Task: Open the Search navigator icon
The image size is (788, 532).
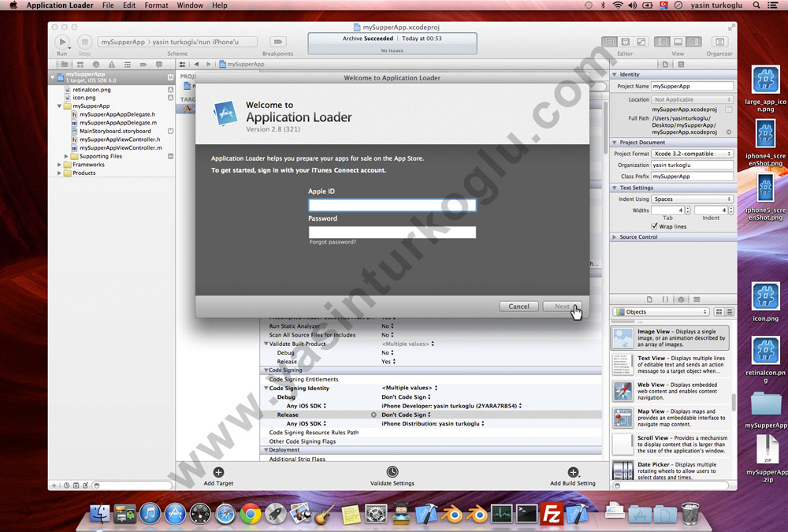Action: [x=95, y=65]
